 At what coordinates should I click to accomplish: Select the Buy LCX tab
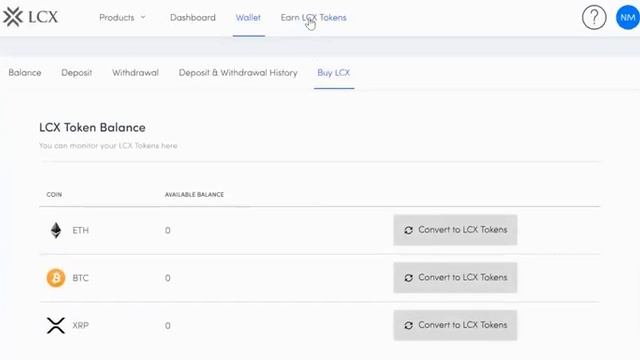click(334, 73)
